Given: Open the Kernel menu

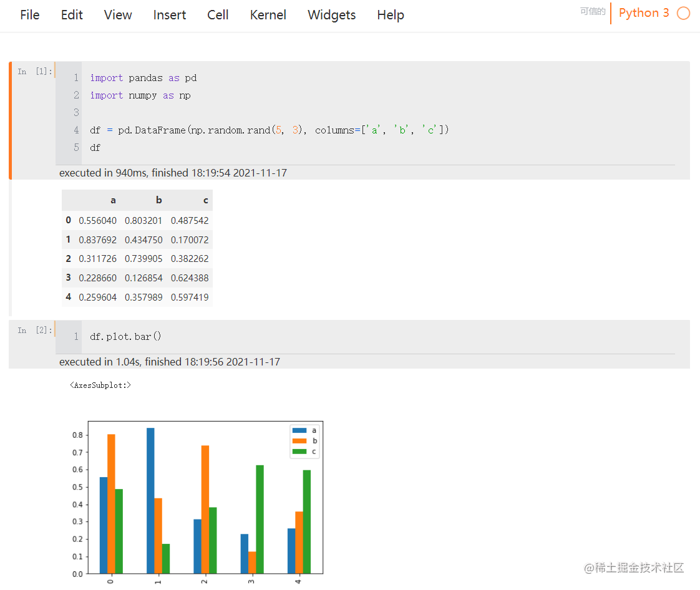Looking at the screenshot, I should coord(268,15).
